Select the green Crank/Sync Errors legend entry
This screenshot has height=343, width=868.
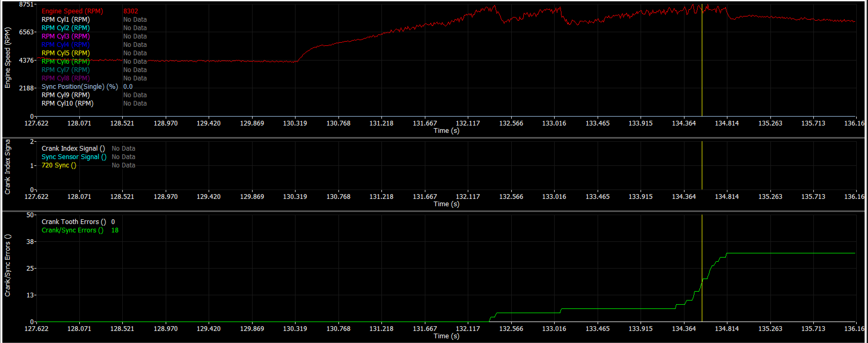(73, 230)
